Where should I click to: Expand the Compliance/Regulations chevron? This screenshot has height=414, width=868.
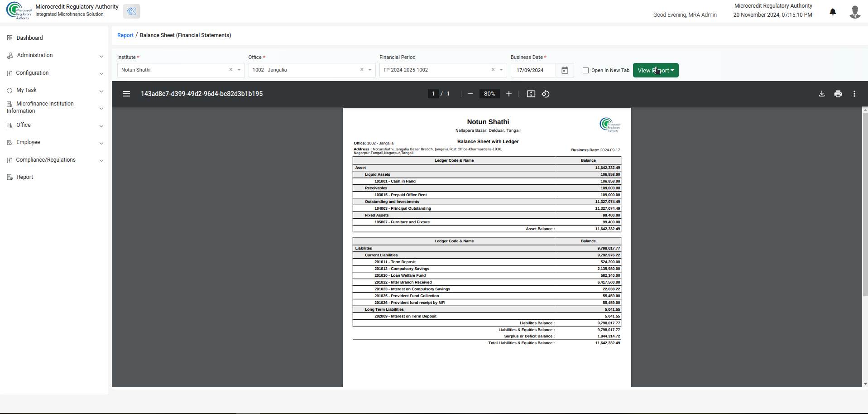[101, 160]
